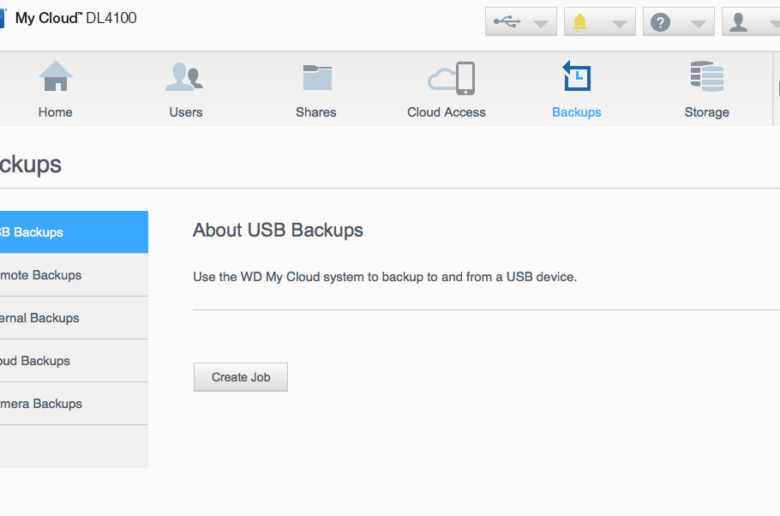The height and width of the screenshot is (516, 780).
Task: Open the Shares folder icon
Action: (x=317, y=77)
